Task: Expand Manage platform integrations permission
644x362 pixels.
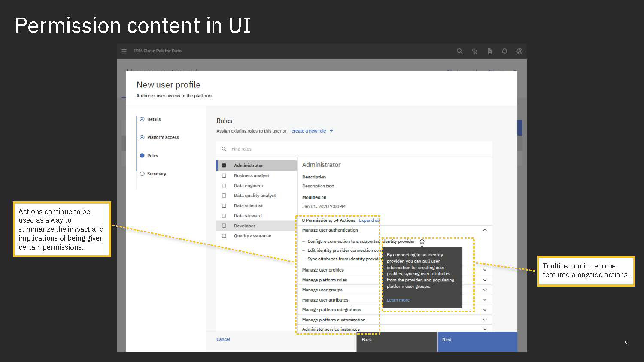Action: click(485, 310)
